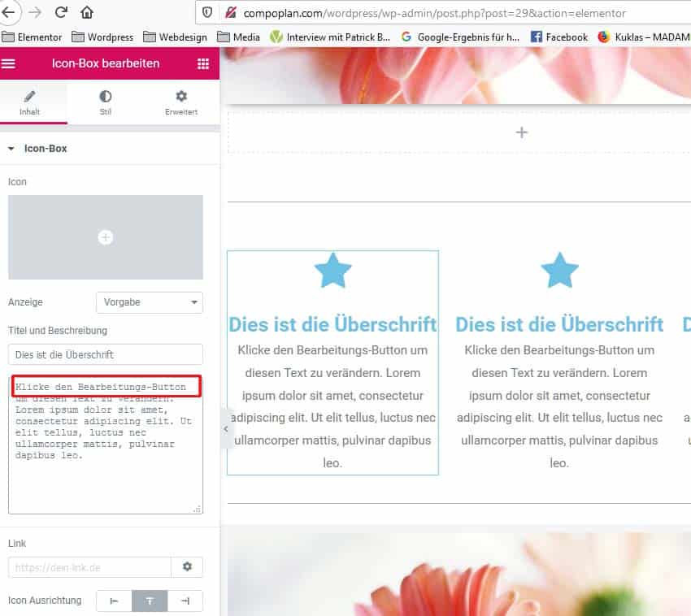The image size is (691, 616).
Task: Switch to the Erweitert tab
Action: (x=181, y=102)
